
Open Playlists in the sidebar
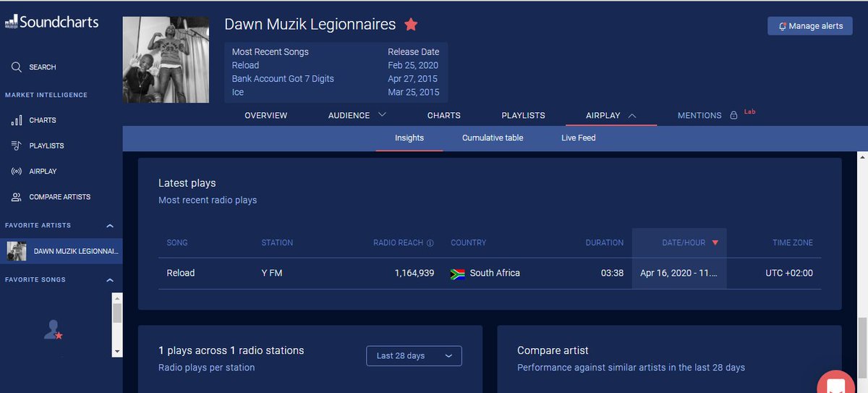point(46,146)
